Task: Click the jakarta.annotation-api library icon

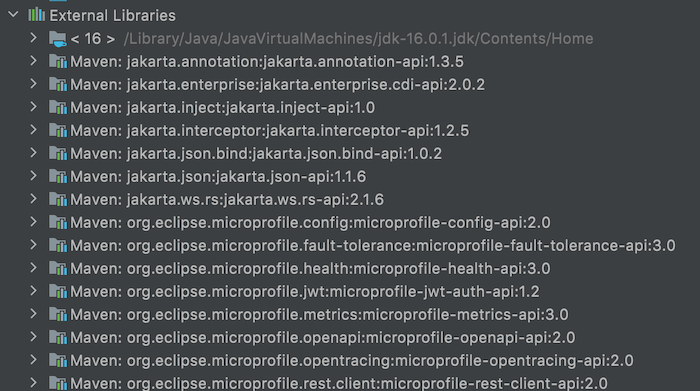Action: click(58, 62)
